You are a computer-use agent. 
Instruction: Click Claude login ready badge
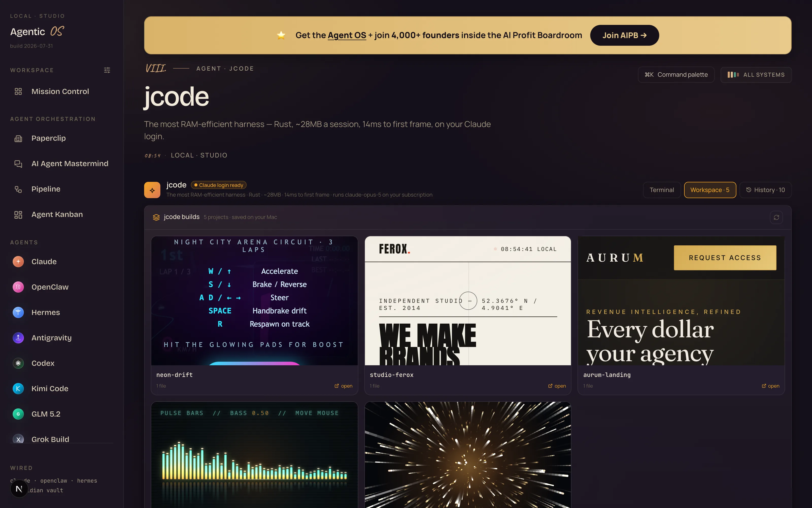(x=219, y=185)
